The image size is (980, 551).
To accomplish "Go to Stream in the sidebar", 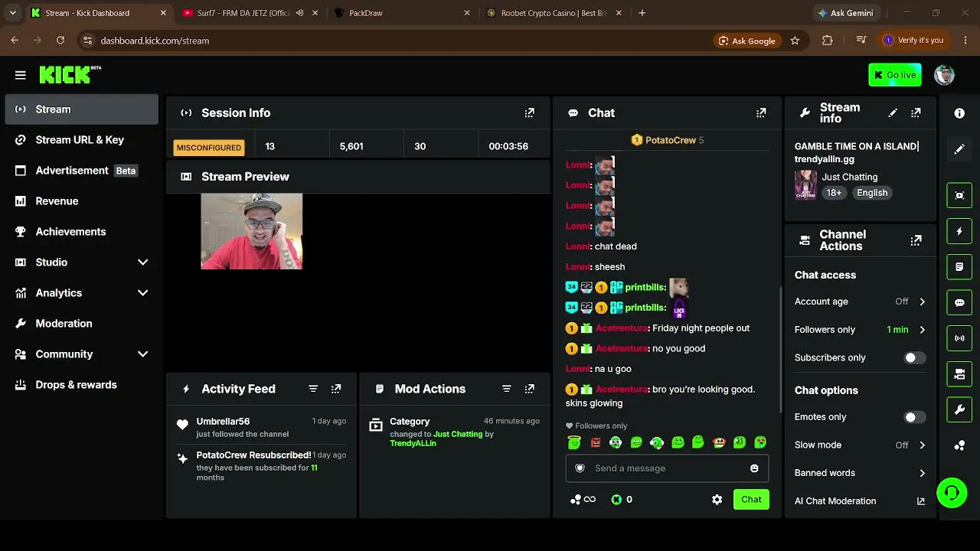I will [81, 109].
